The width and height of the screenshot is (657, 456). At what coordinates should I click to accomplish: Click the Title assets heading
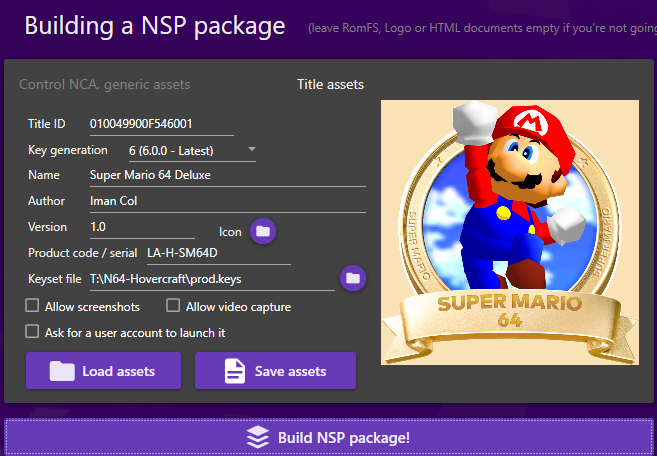click(331, 85)
